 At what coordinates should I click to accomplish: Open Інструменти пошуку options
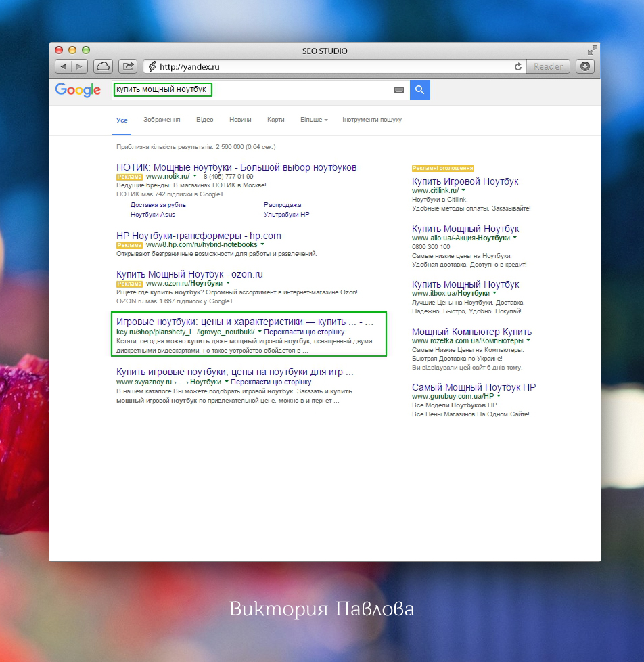tap(372, 120)
